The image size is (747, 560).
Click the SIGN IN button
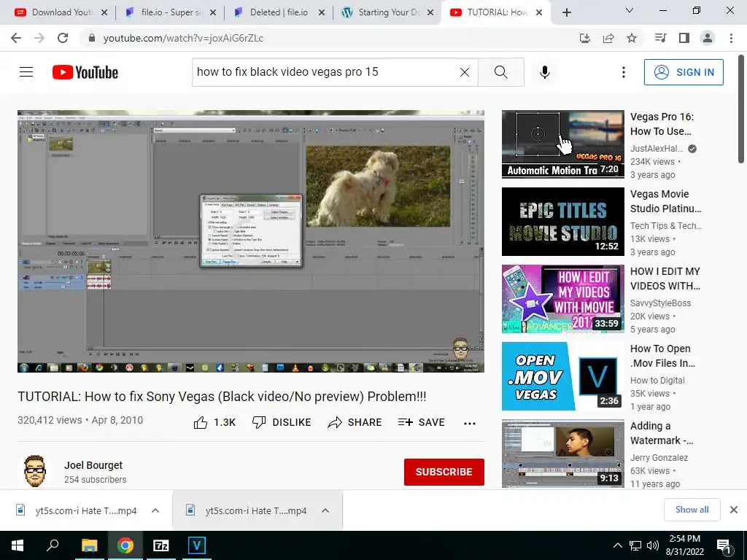[x=684, y=72]
